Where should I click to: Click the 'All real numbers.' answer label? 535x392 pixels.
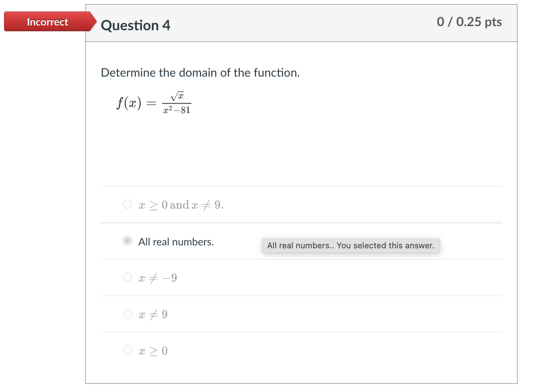(176, 242)
